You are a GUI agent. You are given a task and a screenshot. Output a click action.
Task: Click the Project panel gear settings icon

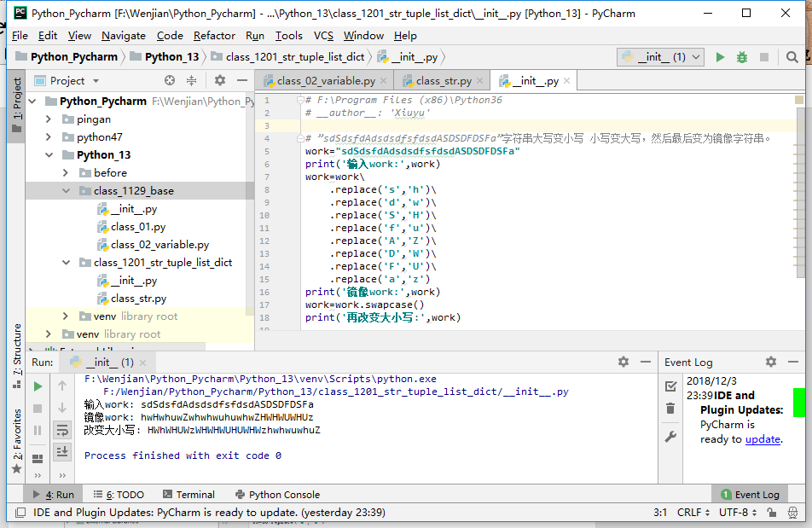(x=220, y=80)
